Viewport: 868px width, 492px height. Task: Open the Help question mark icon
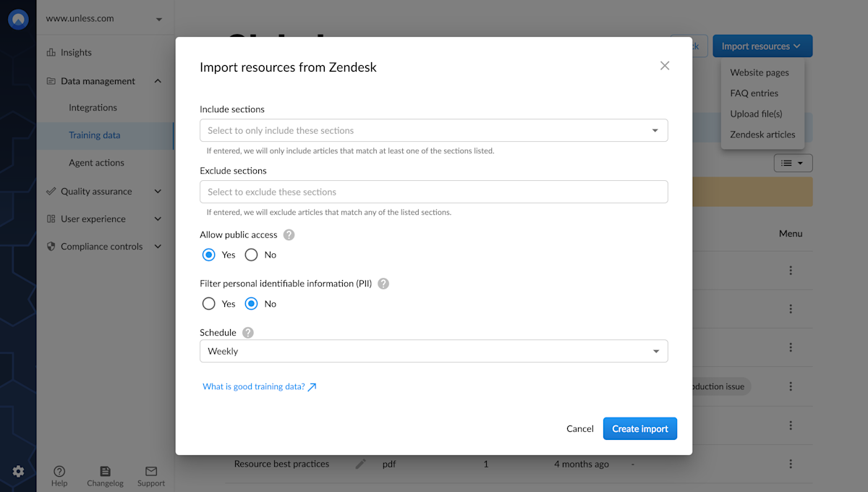tap(59, 470)
